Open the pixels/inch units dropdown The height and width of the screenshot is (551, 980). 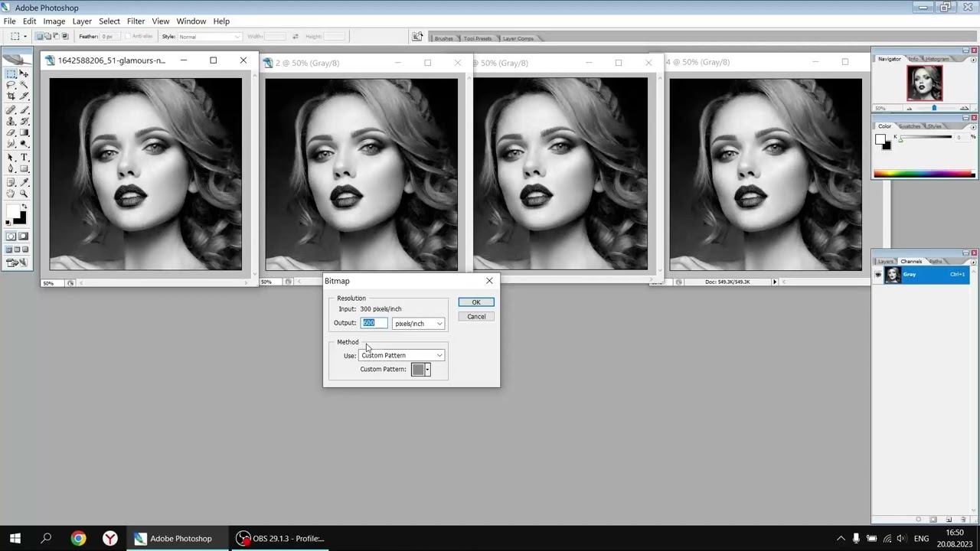(418, 324)
